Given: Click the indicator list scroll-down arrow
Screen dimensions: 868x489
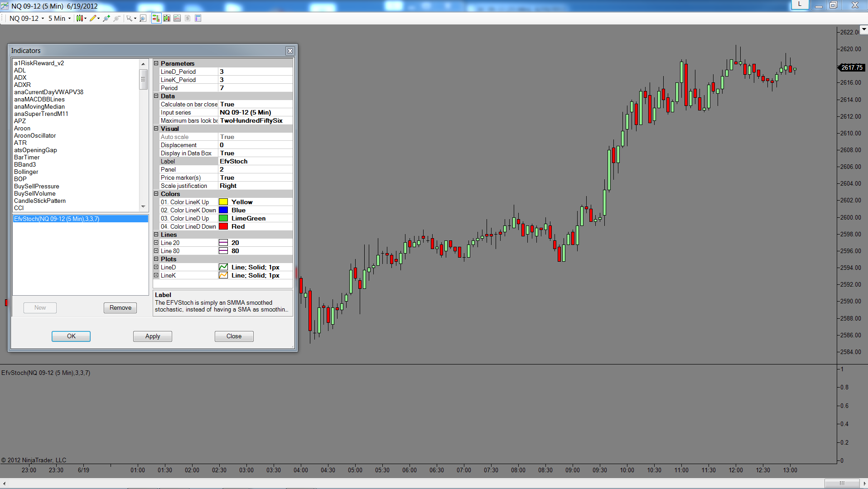Looking at the screenshot, I should (x=143, y=206).
